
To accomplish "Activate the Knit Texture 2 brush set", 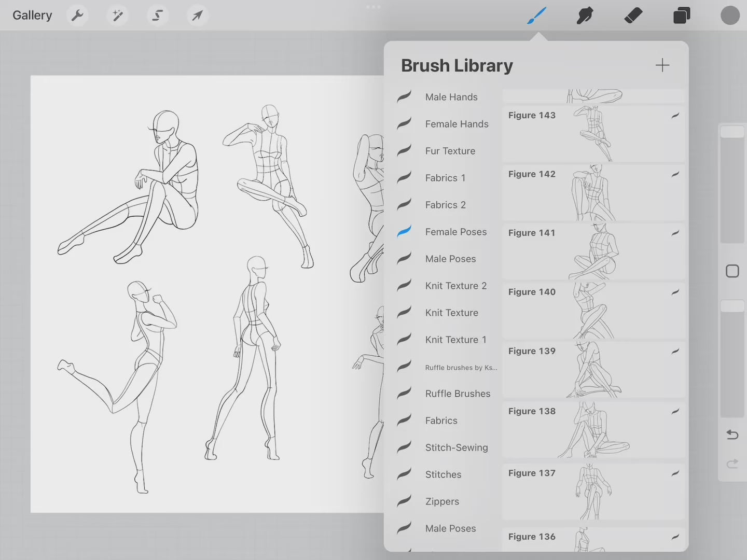I will click(x=455, y=286).
